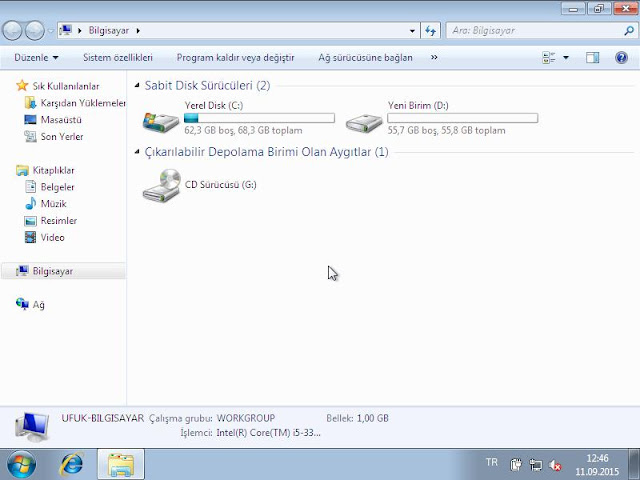Image resolution: width=640 pixels, height=480 pixels.
Task: Expand the arrow after Bilgisayar in path
Action: (x=138, y=31)
